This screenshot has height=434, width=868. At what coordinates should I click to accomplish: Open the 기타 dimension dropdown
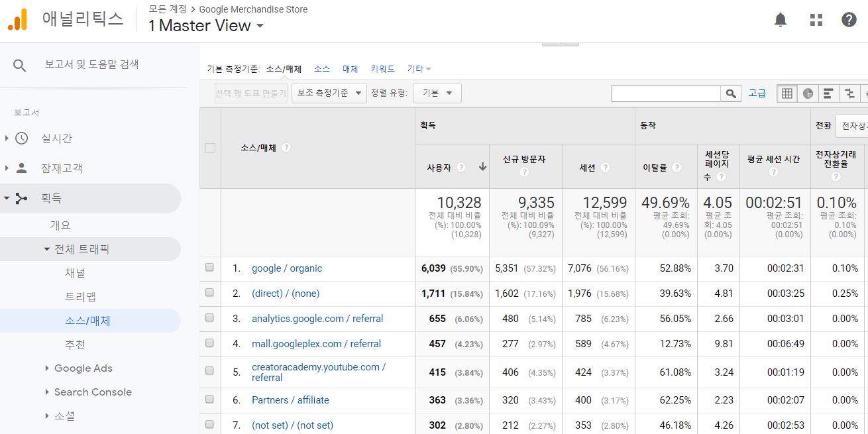[419, 69]
